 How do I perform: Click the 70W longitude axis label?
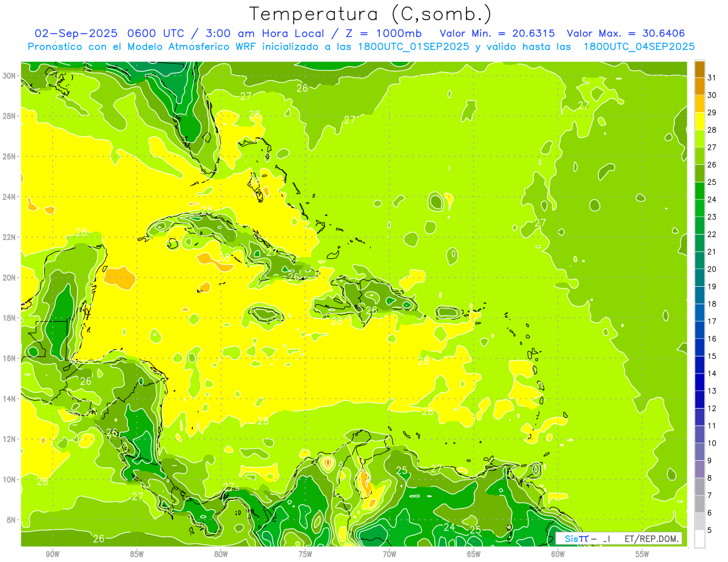pyautogui.click(x=389, y=554)
